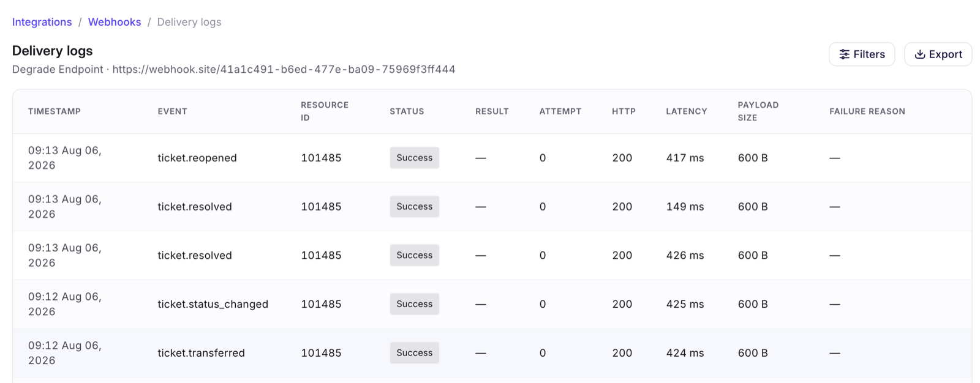The image size is (980, 383).
Task: Click the LATENCY column header
Action: (687, 111)
